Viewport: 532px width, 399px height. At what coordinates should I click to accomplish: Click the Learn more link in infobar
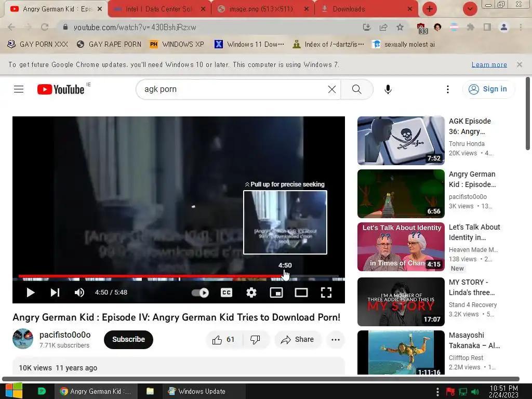tap(489, 64)
